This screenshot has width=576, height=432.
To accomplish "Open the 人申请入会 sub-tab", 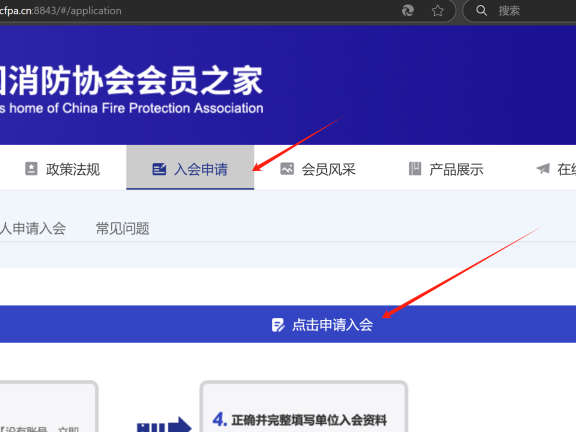I will coord(33,228).
